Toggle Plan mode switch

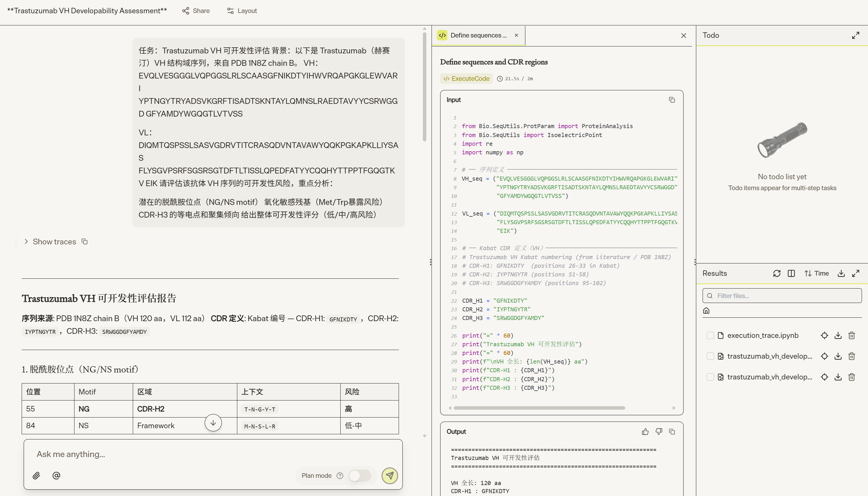[360, 476]
